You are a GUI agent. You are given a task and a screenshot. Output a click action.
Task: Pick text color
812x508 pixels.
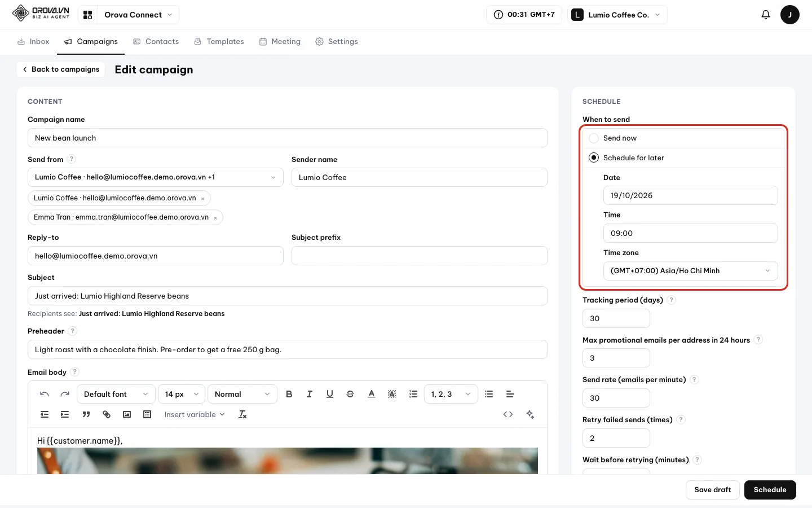(372, 394)
